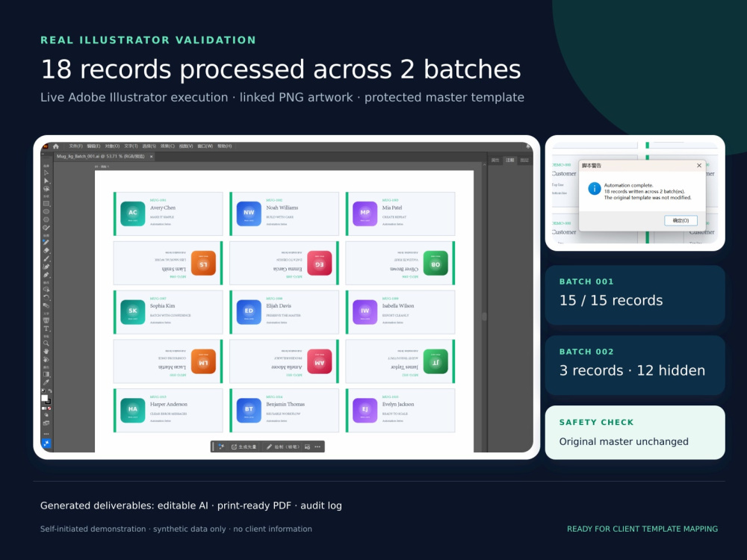Click 绘制（铅笔）in the contextual task bar

(283, 447)
